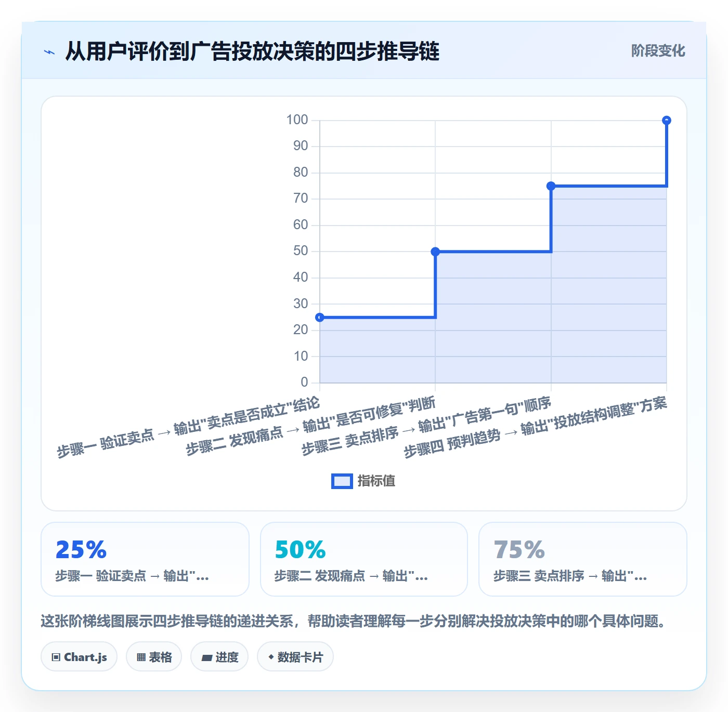Click the 数据卡片 tag

(295, 657)
